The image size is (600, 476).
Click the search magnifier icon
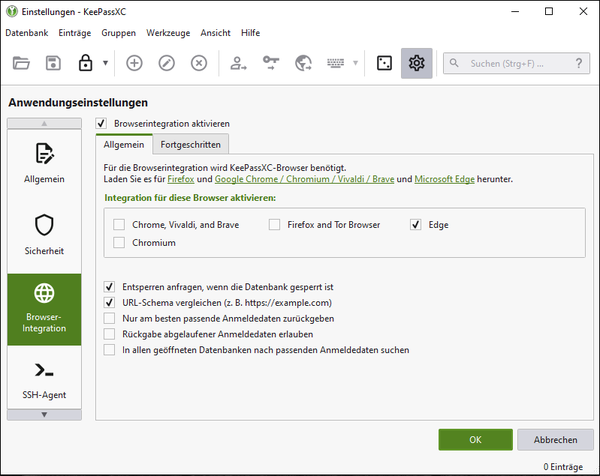pyautogui.click(x=454, y=63)
